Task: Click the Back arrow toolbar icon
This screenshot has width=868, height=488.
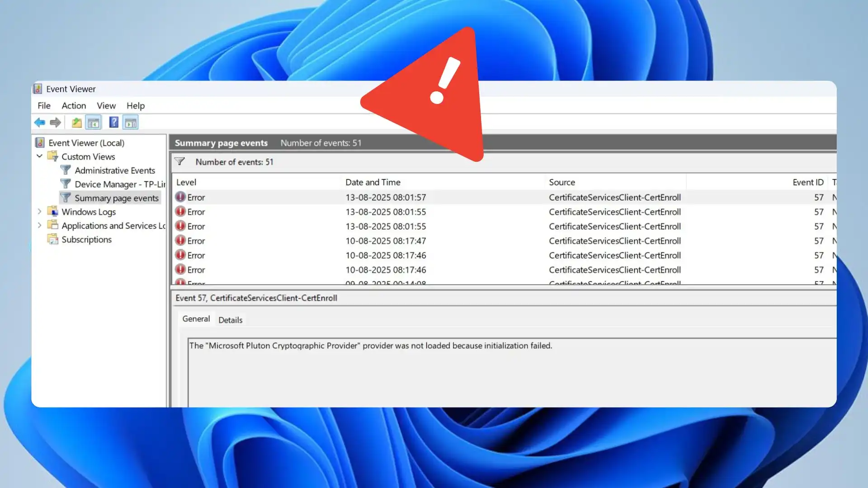Action: tap(39, 122)
